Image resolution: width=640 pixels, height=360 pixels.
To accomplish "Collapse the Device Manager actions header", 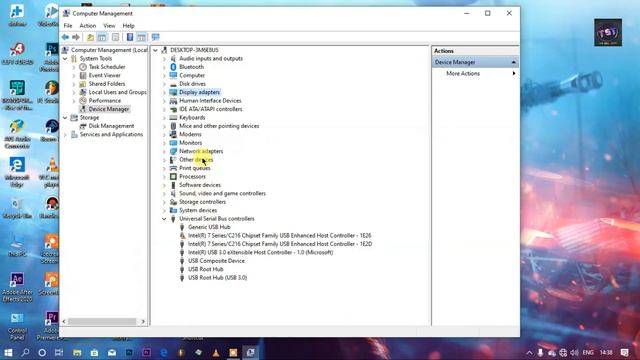I will [513, 62].
